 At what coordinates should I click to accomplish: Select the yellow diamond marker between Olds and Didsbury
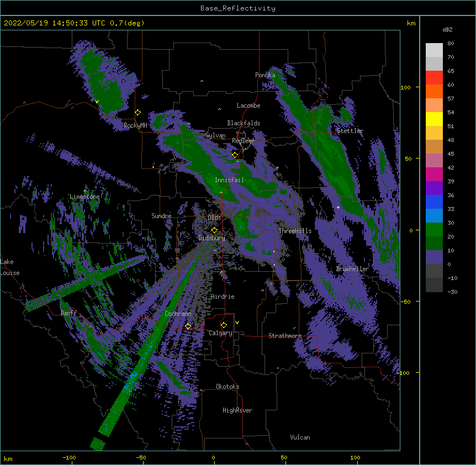214,230
